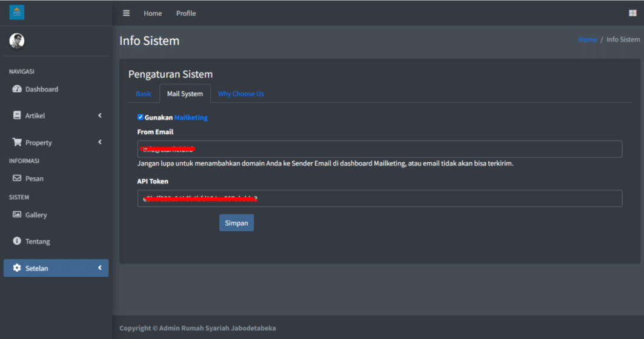Click the Gallery image icon
The image size is (644, 339).
pos(17,215)
